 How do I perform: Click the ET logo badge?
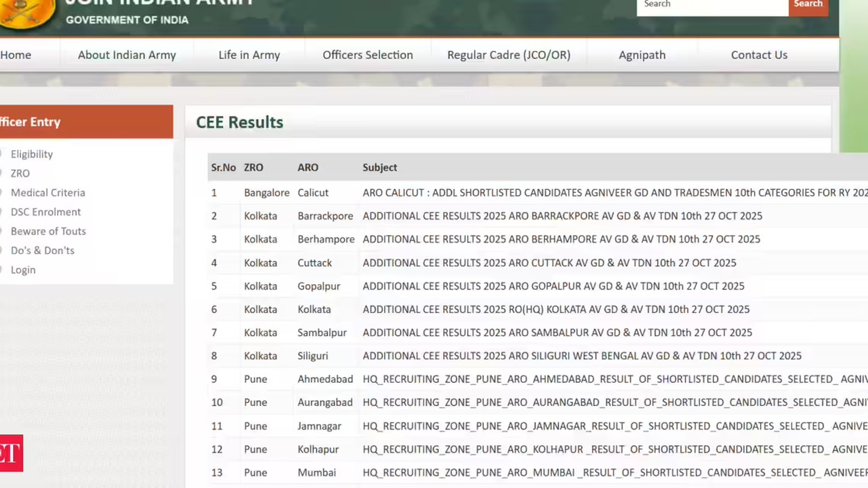[11, 453]
